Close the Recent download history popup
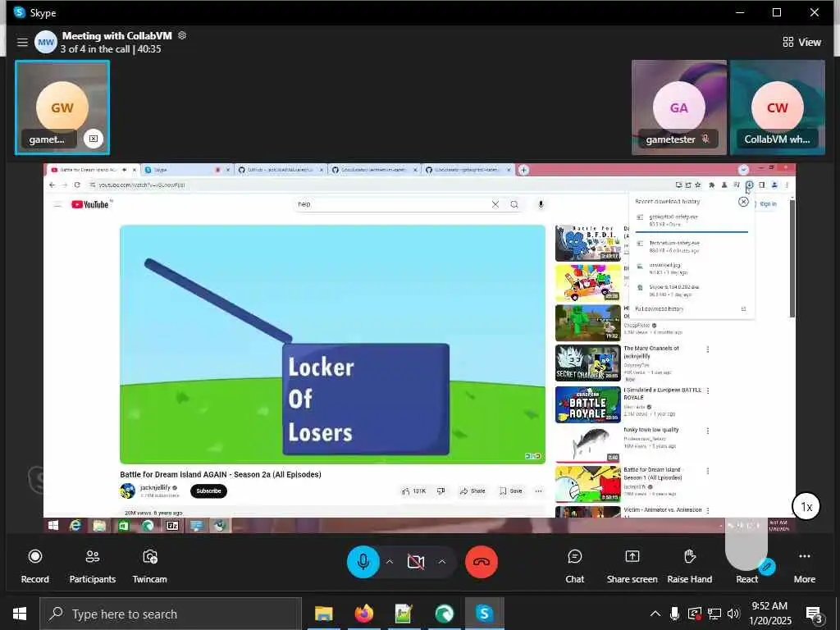 click(743, 202)
